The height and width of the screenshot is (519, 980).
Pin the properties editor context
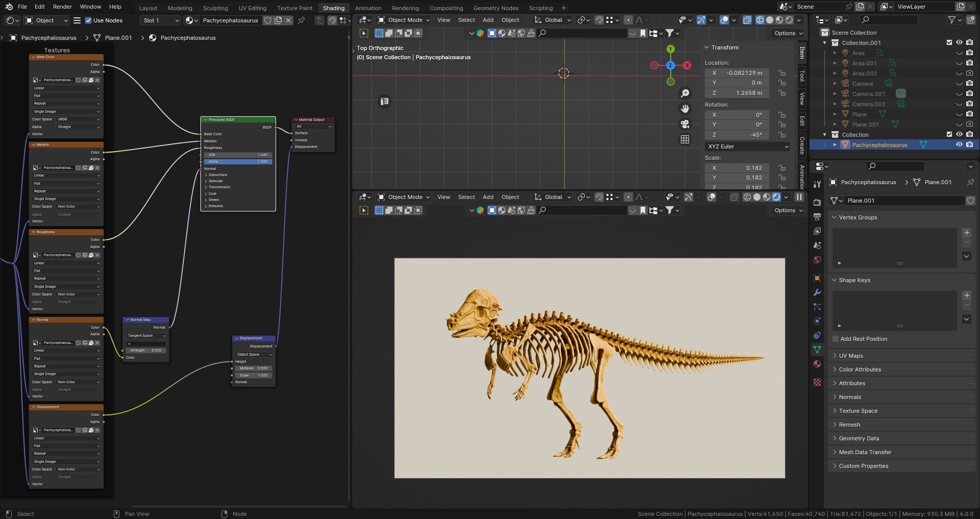coord(970,182)
